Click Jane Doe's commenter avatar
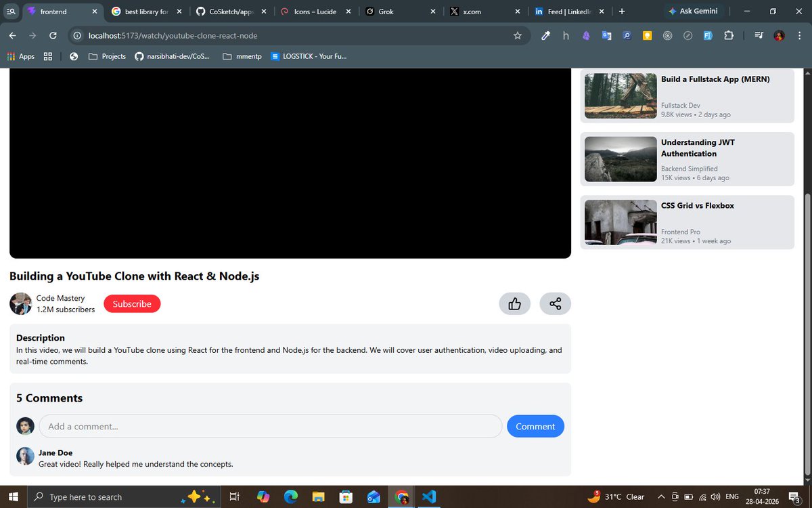 pos(26,456)
